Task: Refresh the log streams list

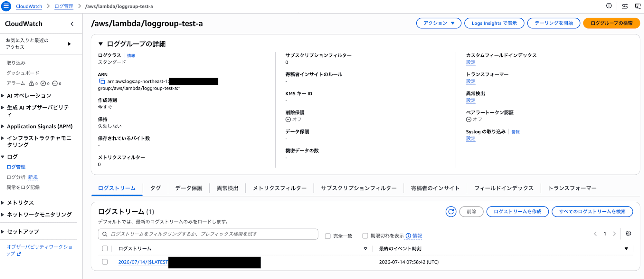Action: (451, 212)
